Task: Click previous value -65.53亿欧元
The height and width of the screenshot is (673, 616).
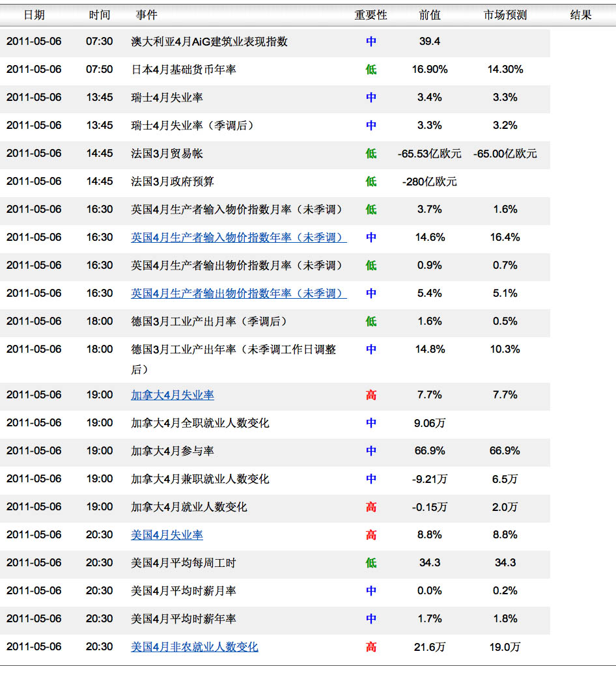Action: (x=430, y=154)
